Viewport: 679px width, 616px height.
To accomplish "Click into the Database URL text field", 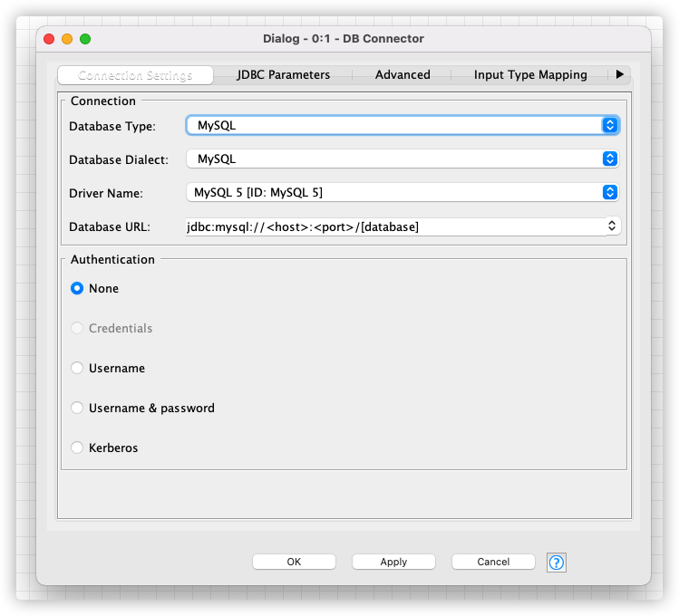I will tap(396, 226).
